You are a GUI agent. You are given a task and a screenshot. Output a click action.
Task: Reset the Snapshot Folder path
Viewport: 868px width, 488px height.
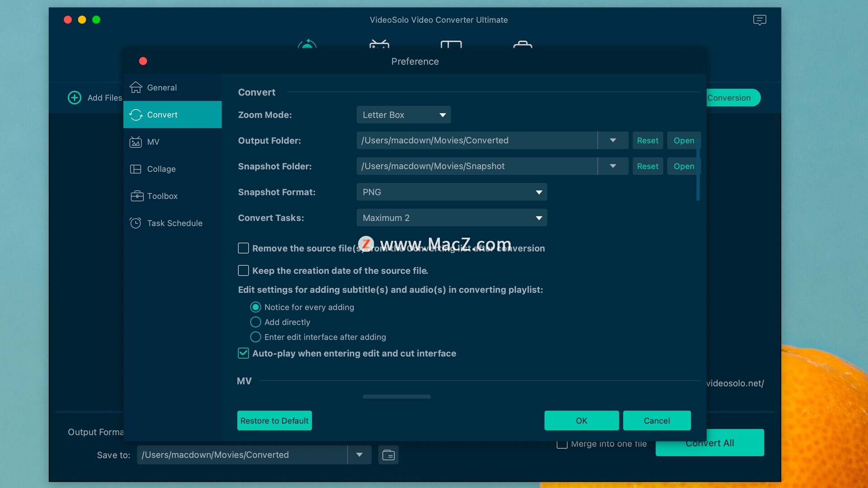tap(647, 166)
